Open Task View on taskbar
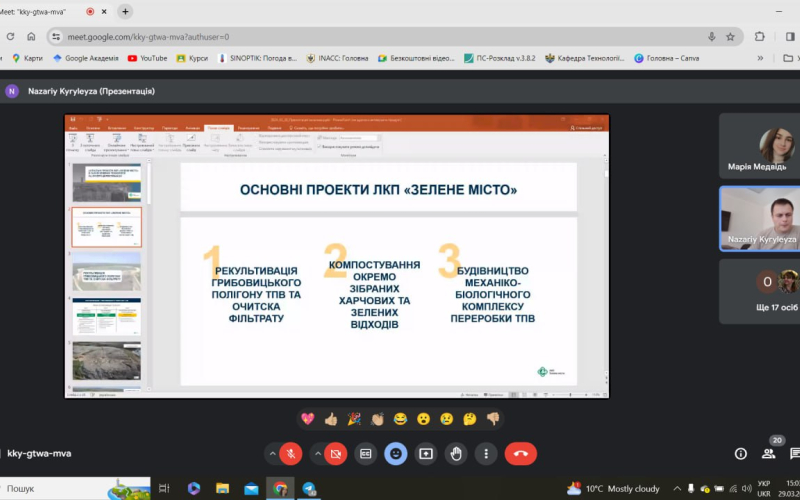This screenshot has width=800, height=500. (164, 488)
